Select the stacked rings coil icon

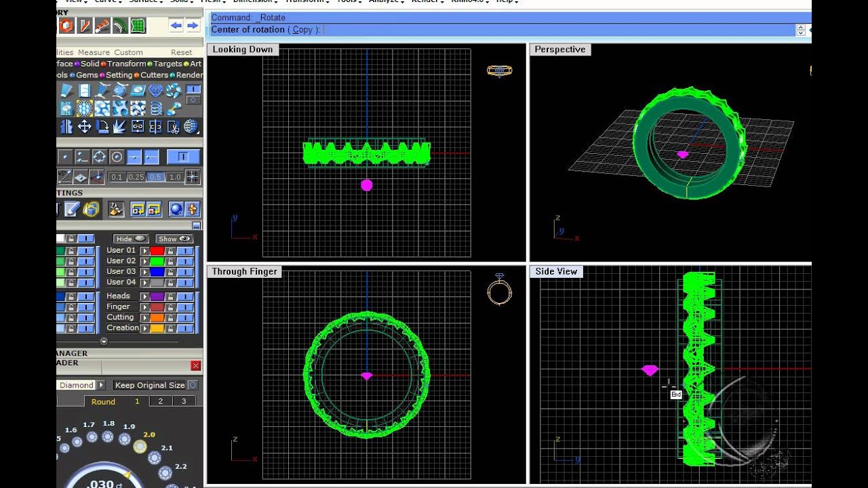(156, 108)
